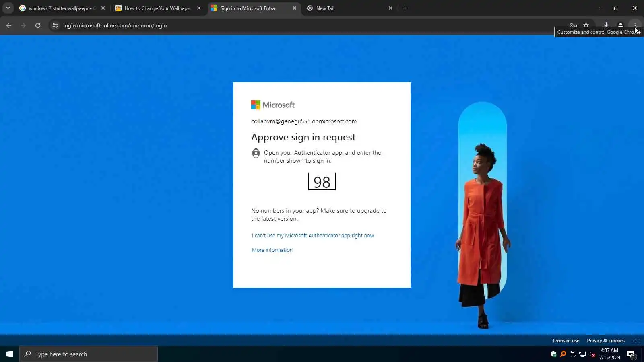Add a new tab with plus button

click(x=405, y=8)
